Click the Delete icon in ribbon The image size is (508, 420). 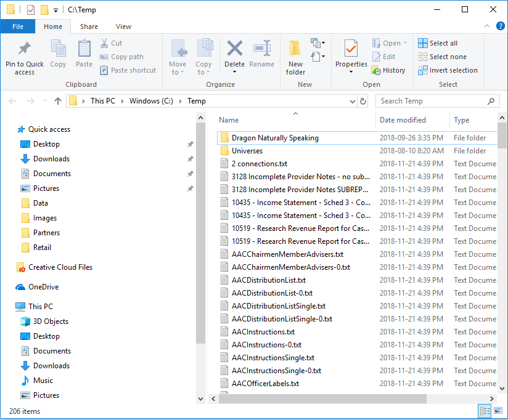tap(234, 49)
